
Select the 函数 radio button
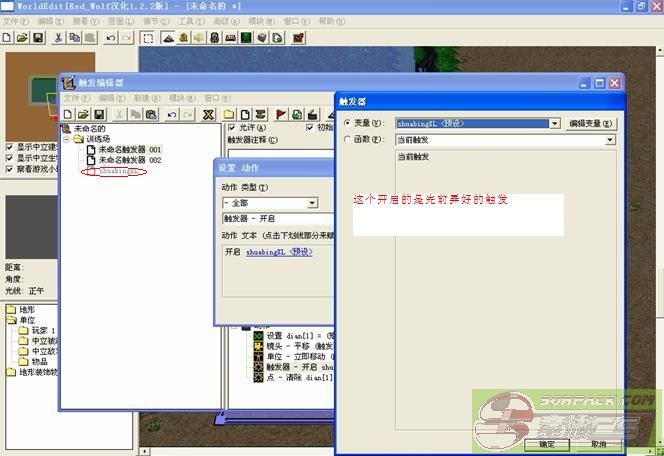[x=347, y=140]
